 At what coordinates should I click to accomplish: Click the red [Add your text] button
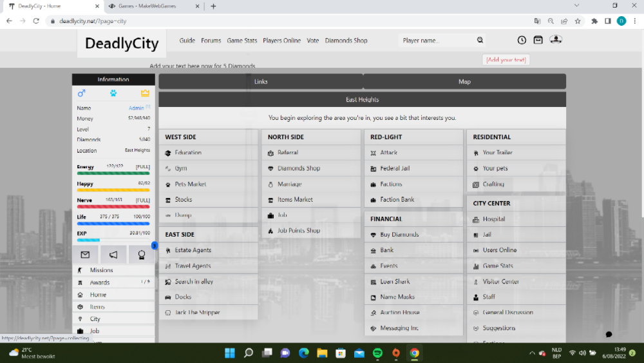pyautogui.click(x=506, y=60)
